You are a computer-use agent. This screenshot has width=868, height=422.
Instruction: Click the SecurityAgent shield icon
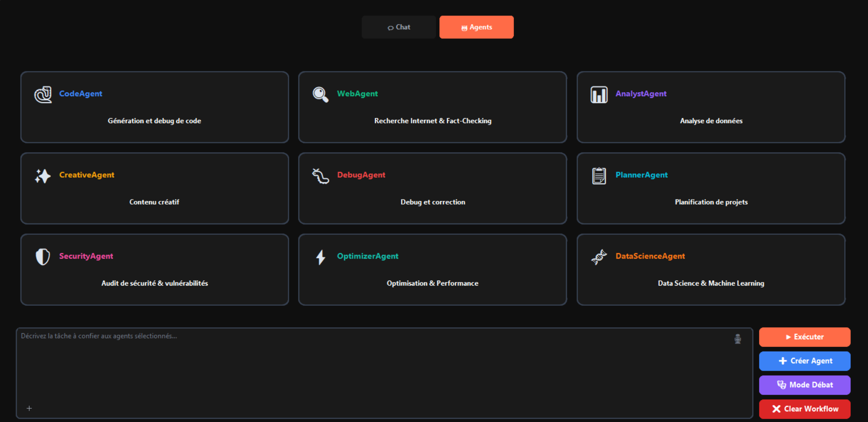pos(43,257)
